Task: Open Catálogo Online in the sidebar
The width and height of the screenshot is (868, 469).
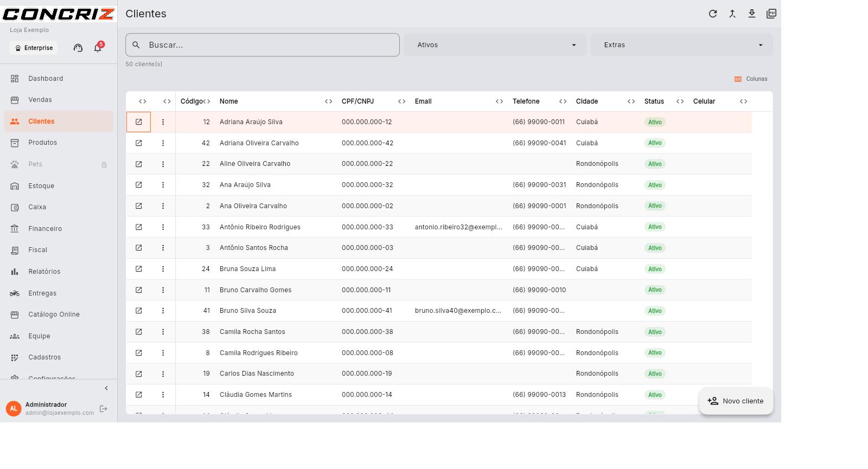Action: click(x=59, y=314)
